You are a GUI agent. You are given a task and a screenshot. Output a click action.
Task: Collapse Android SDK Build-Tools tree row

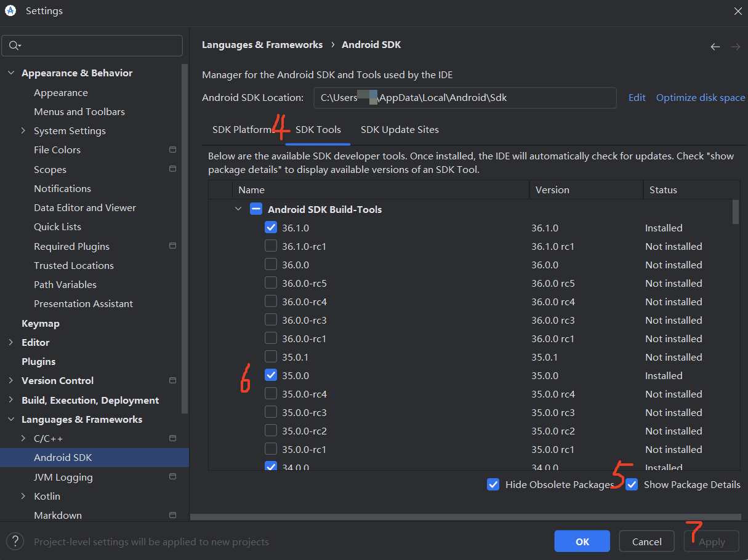[238, 209]
